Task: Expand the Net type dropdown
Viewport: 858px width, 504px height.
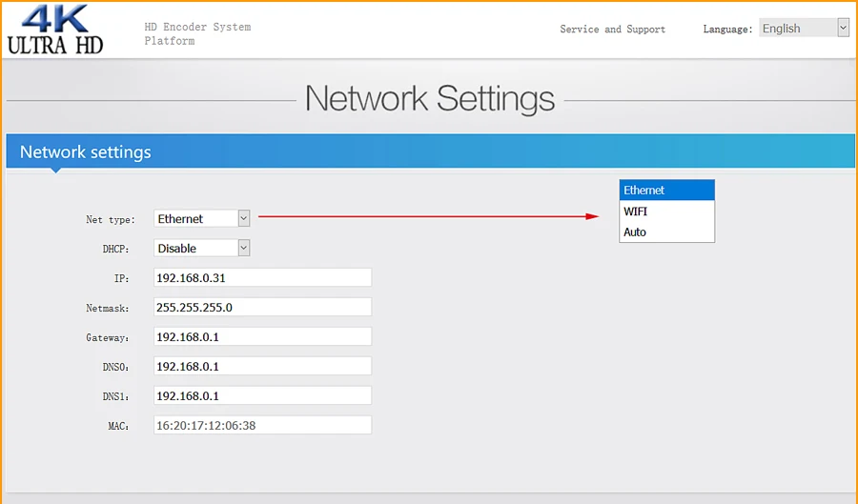Action: click(x=201, y=219)
